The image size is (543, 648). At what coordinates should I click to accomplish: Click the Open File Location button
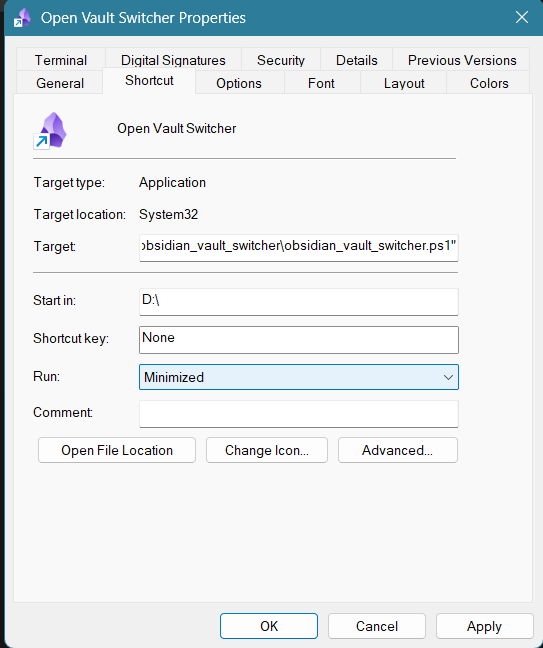coord(117,450)
